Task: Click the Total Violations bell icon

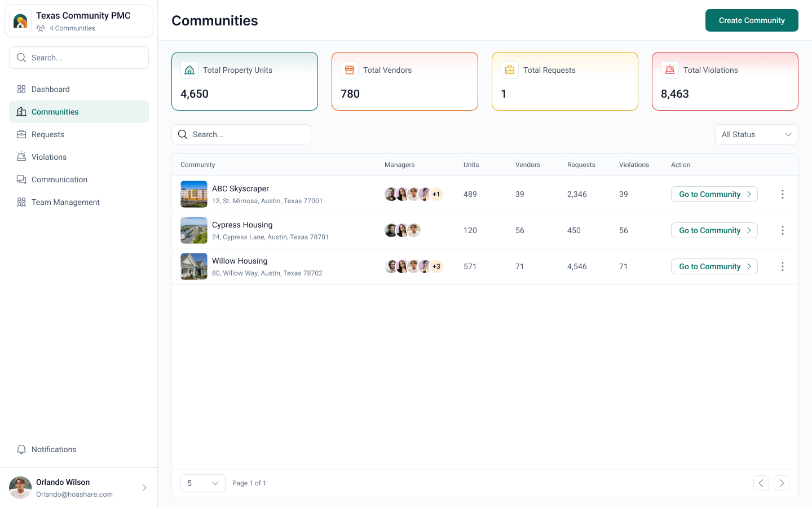Action: pyautogui.click(x=669, y=69)
